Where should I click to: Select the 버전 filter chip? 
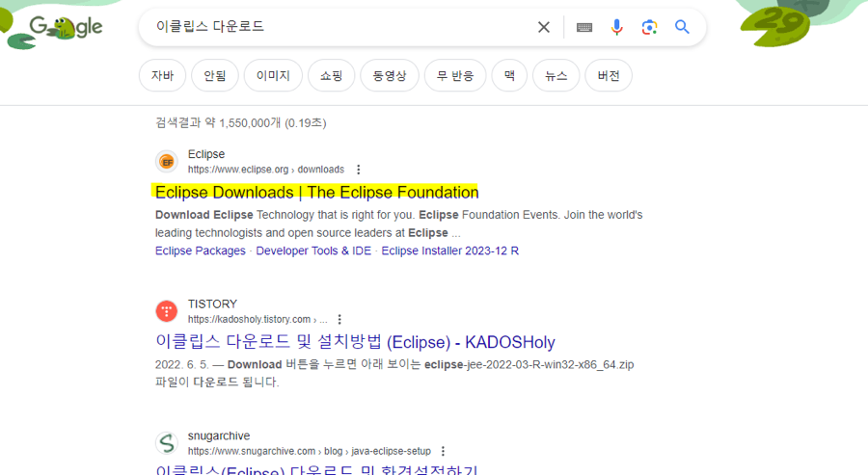(x=609, y=76)
